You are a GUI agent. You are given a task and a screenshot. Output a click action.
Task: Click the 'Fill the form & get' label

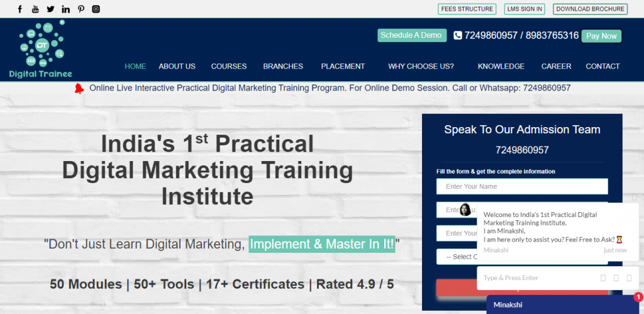pos(496,171)
